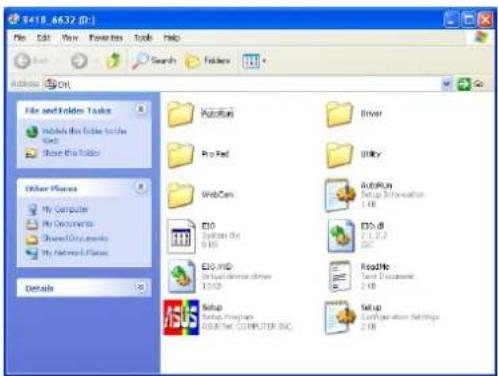Select the EIO.dll file icon
This screenshot has width=498, height=376.
click(341, 235)
